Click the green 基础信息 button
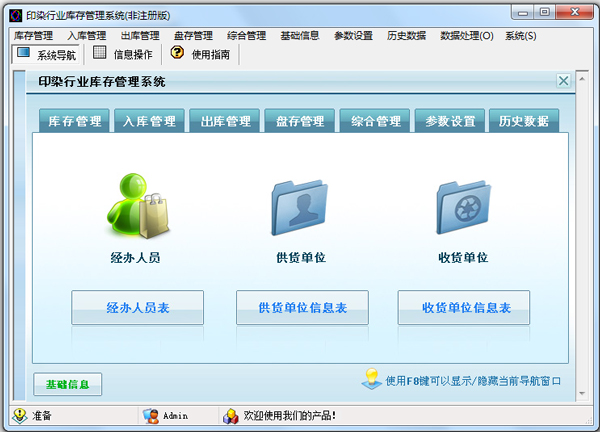600x432 pixels. 67,384
